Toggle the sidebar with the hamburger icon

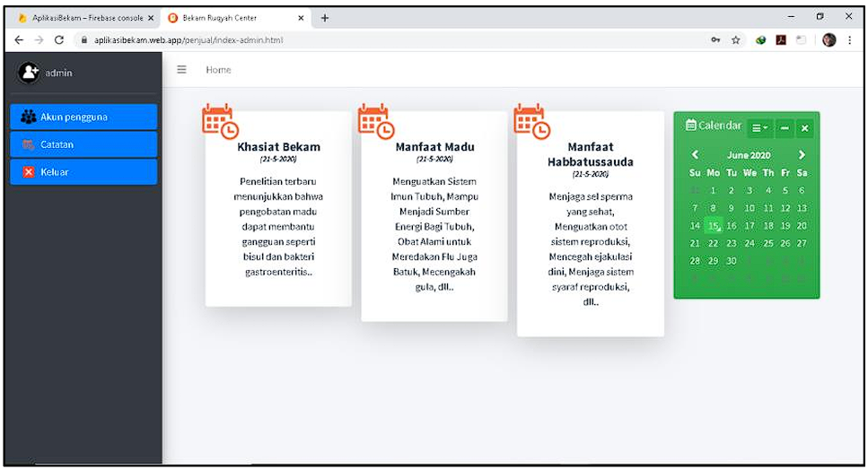(x=181, y=69)
